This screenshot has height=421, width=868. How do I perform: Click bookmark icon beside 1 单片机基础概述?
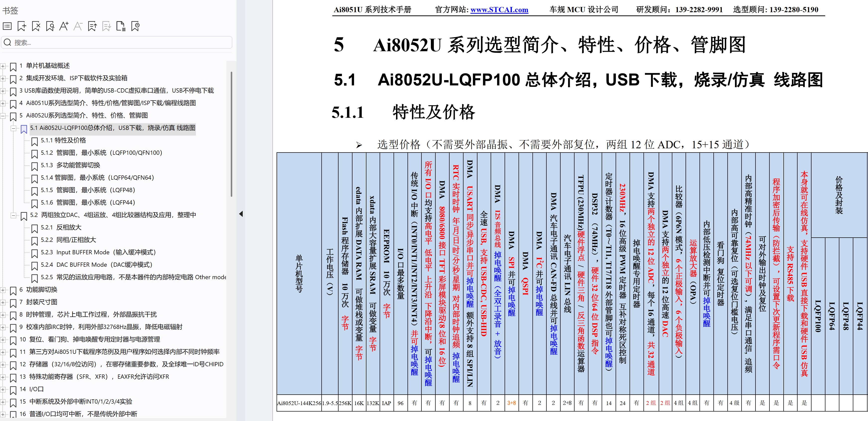coord(13,67)
